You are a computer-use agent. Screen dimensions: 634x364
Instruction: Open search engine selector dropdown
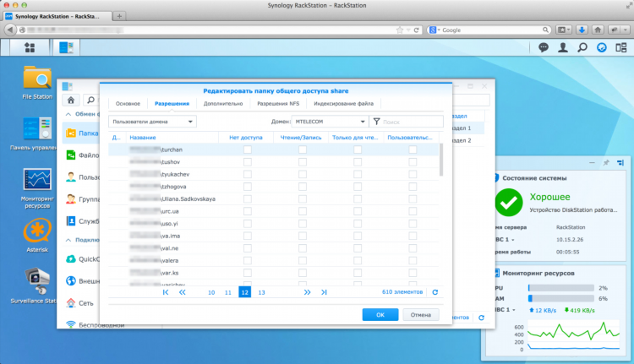pyautogui.click(x=434, y=30)
